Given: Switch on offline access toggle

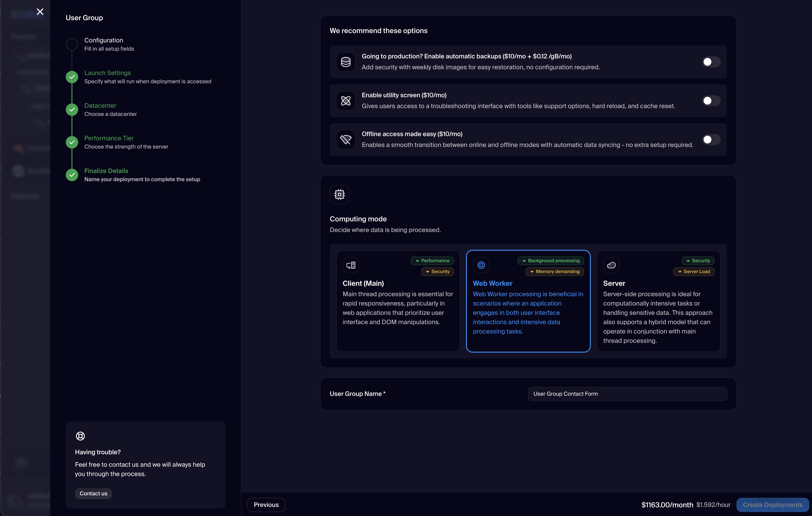Looking at the screenshot, I should pyautogui.click(x=711, y=139).
